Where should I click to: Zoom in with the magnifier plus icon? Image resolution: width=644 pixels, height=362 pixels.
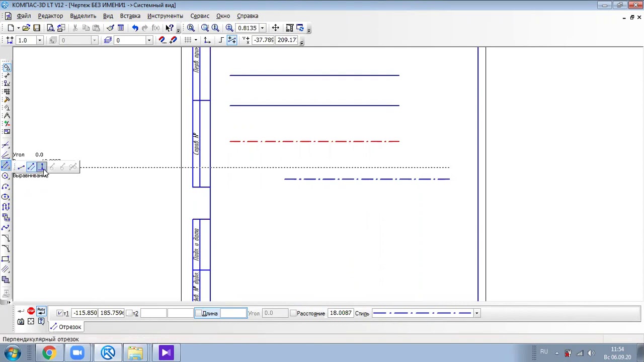229,28
